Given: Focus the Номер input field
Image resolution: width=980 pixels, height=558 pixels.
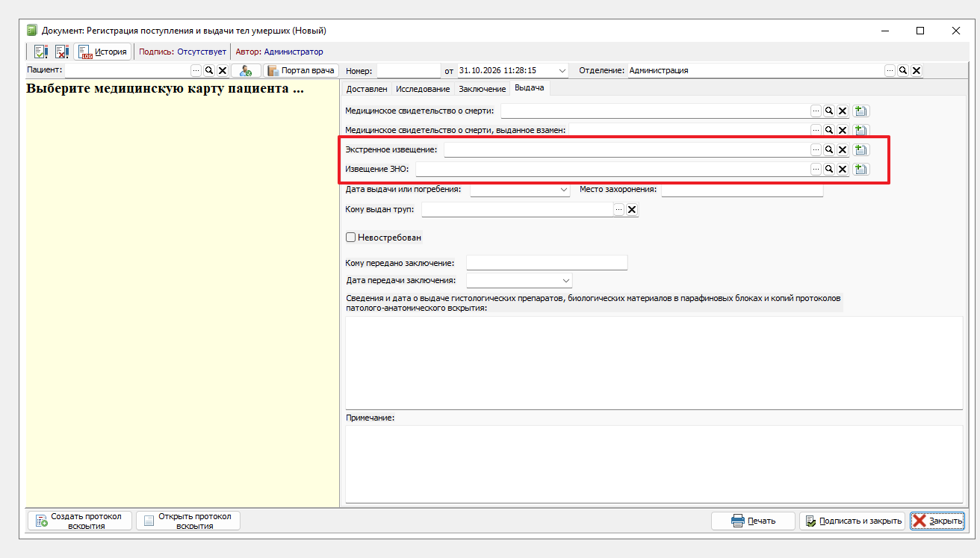Looking at the screenshot, I should tap(409, 70).
